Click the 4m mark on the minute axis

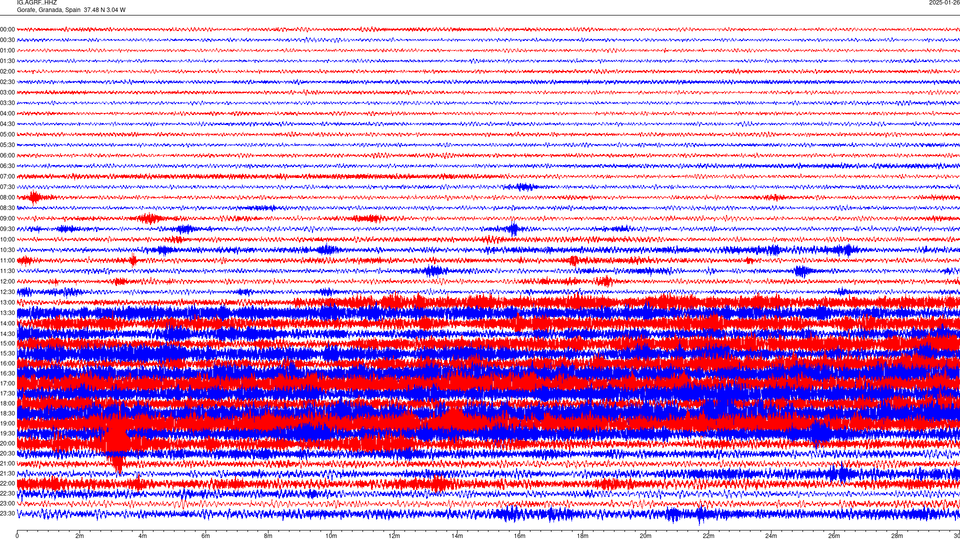(x=143, y=536)
